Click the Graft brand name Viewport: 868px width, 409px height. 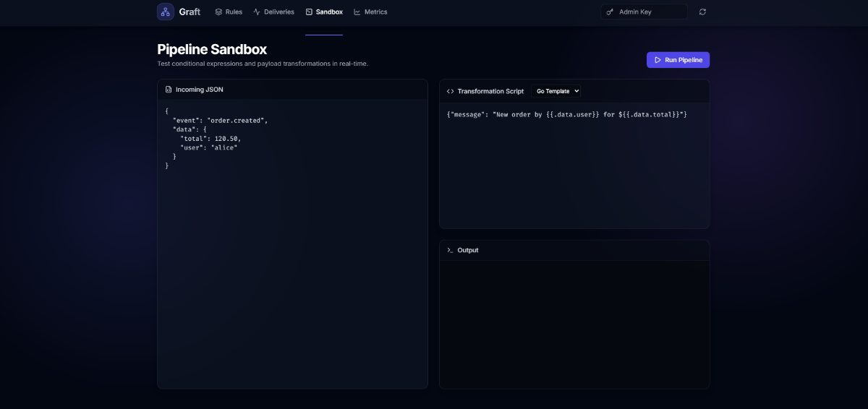pos(190,12)
